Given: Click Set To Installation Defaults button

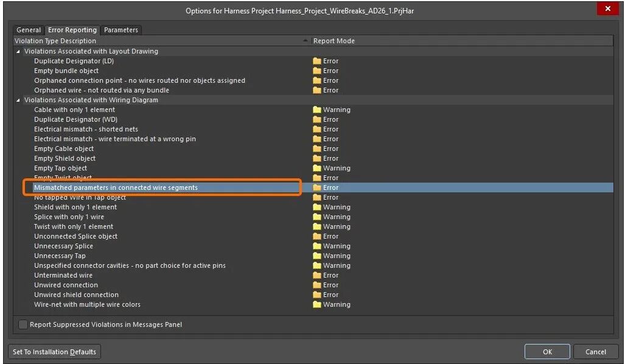Looking at the screenshot, I should pyautogui.click(x=54, y=352).
